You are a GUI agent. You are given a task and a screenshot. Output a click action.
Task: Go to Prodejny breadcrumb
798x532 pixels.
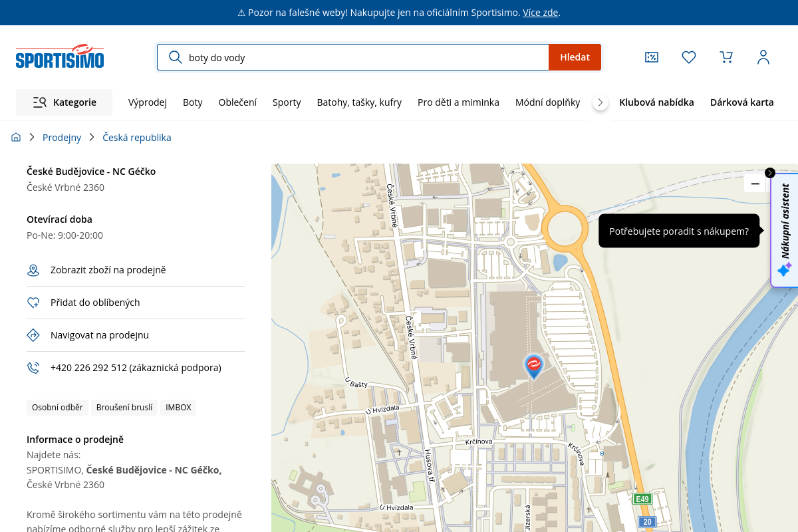[x=62, y=137]
